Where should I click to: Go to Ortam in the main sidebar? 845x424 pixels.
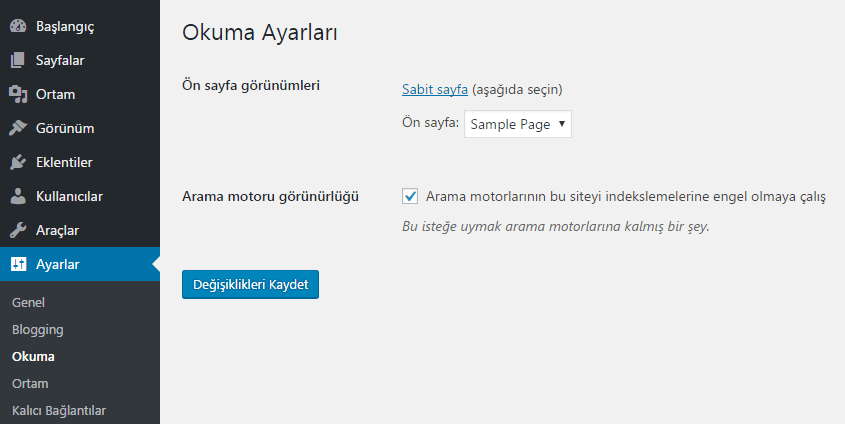[80, 94]
